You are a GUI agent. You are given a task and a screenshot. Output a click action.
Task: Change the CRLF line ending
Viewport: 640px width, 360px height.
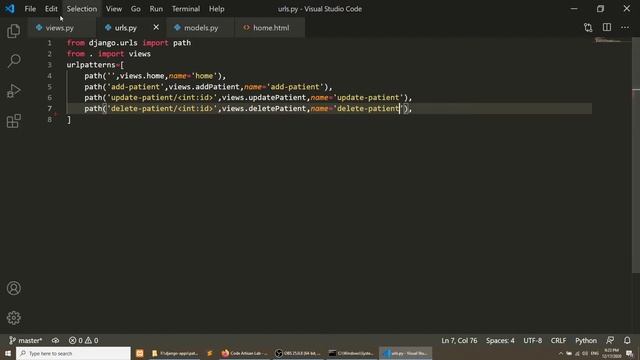tap(558, 340)
